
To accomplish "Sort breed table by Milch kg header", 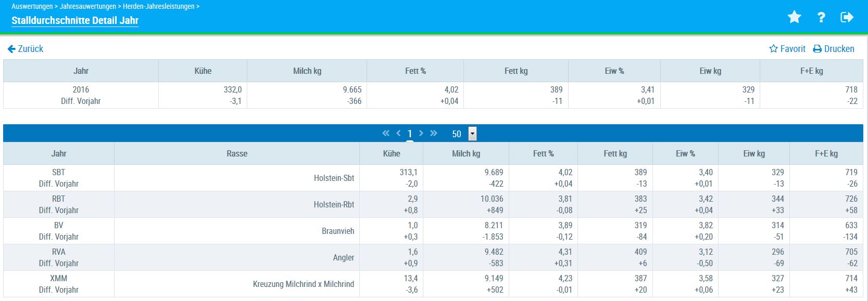I will click(466, 154).
